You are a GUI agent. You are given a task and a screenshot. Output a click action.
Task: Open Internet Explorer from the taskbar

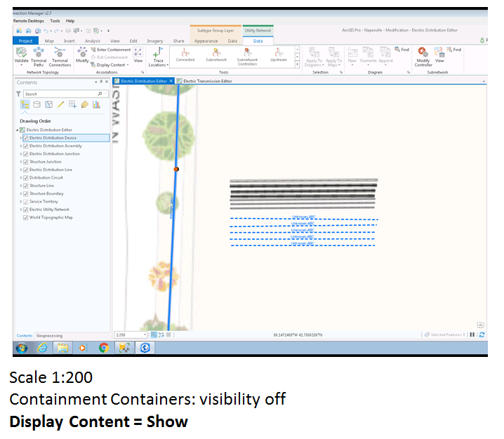42,348
